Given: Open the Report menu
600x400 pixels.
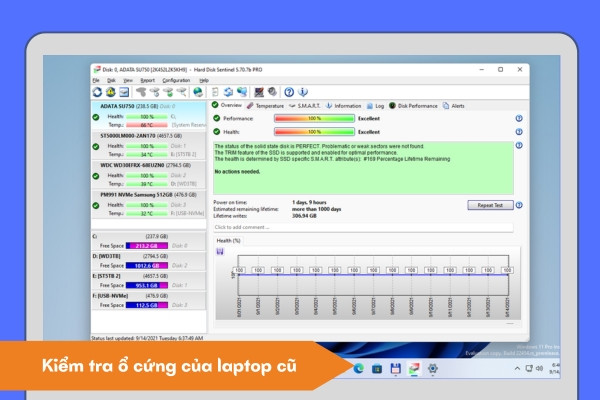Looking at the screenshot, I should (147, 80).
